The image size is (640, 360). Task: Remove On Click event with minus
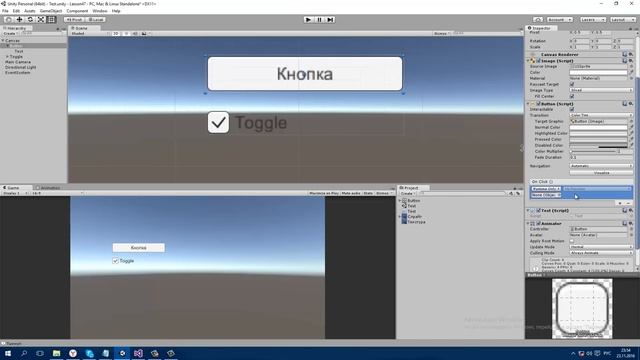pos(628,203)
